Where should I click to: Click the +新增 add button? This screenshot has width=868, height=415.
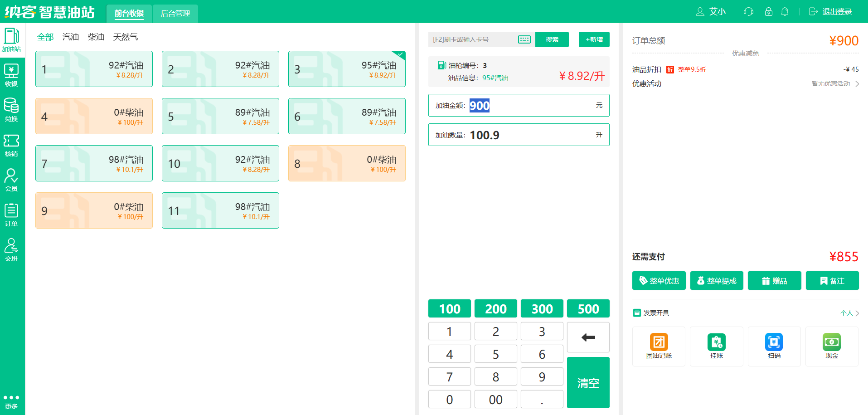(x=594, y=39)
